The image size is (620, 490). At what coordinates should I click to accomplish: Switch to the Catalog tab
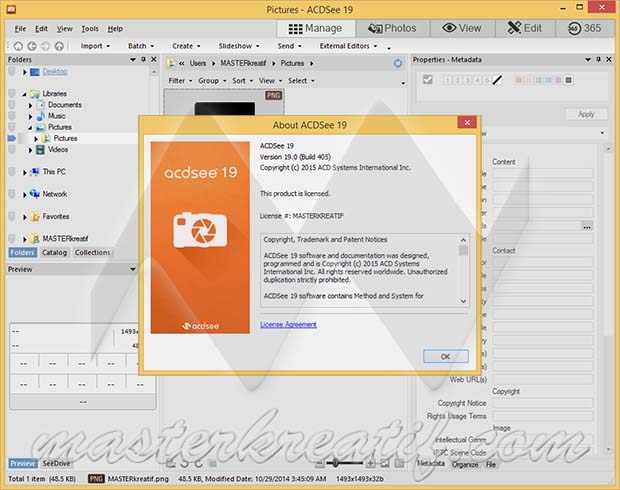[55, 252]
